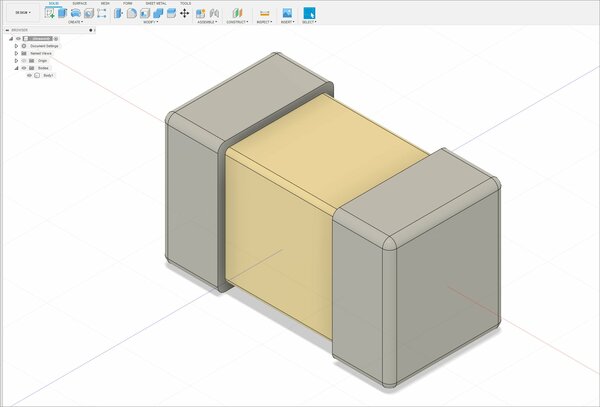Switch to the Surface tab

[80, 3]
